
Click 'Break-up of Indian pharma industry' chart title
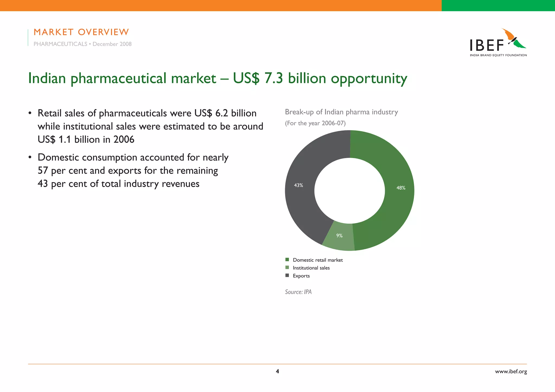click(341, 112)
